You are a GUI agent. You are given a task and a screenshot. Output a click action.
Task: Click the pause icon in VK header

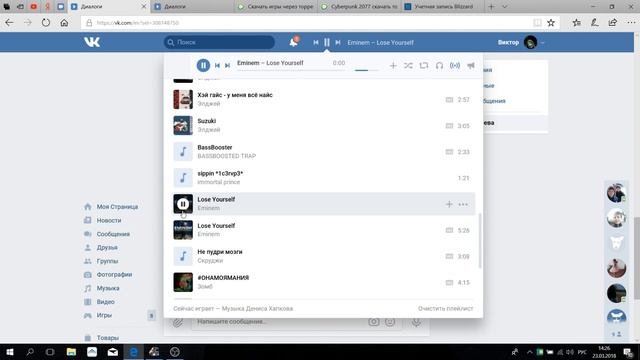click(327, 42)
